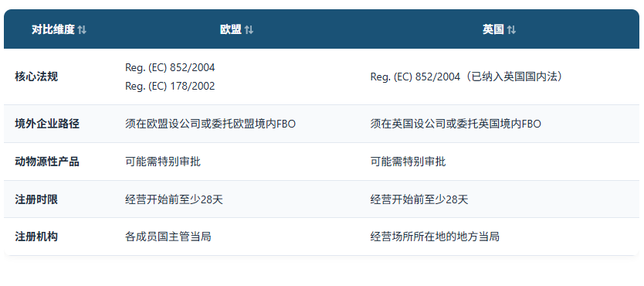Select the 对比维度 header label
This screenshot has height=286, width=644.
click(x=53, y=29)
